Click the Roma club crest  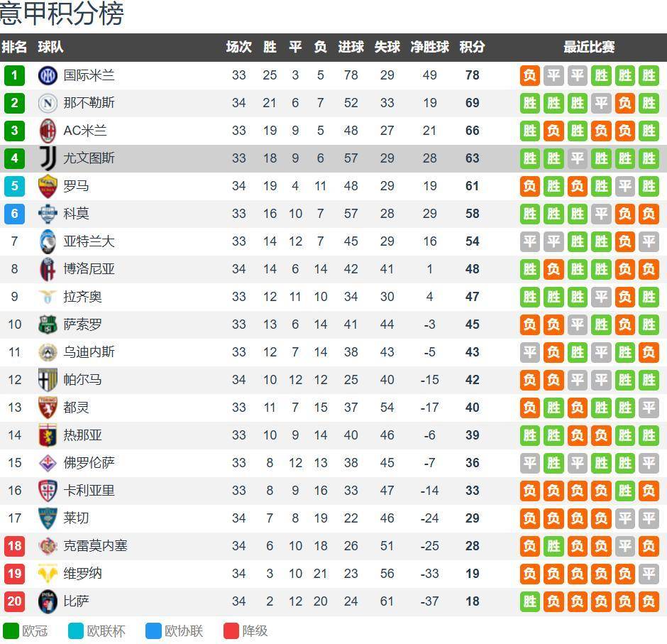click(x=48, y=186)
